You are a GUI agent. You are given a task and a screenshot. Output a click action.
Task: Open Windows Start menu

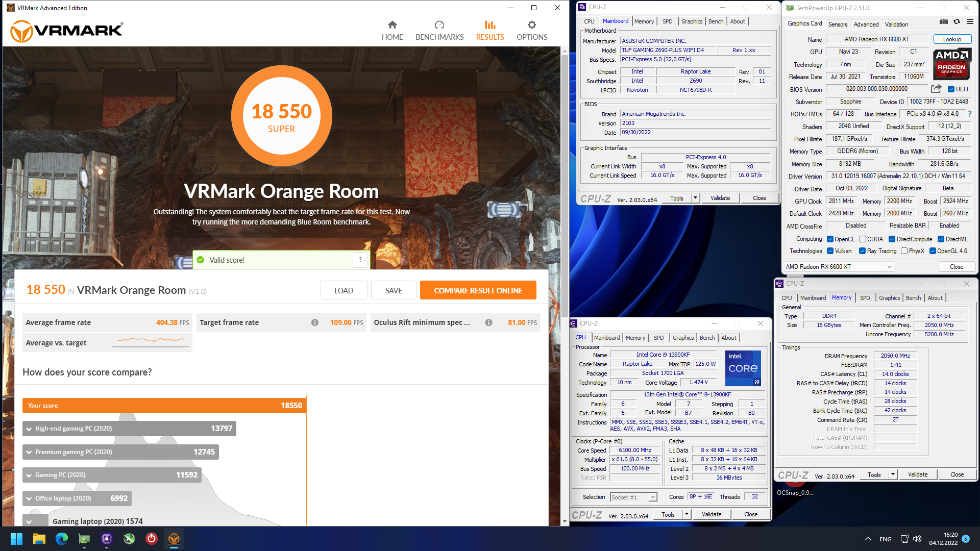tap(16, 539)
